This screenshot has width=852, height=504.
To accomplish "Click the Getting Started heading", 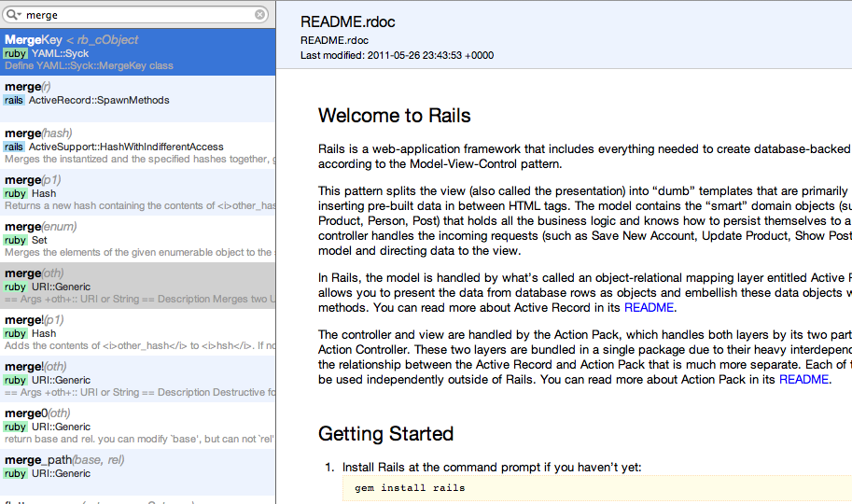I will point(385,434).
